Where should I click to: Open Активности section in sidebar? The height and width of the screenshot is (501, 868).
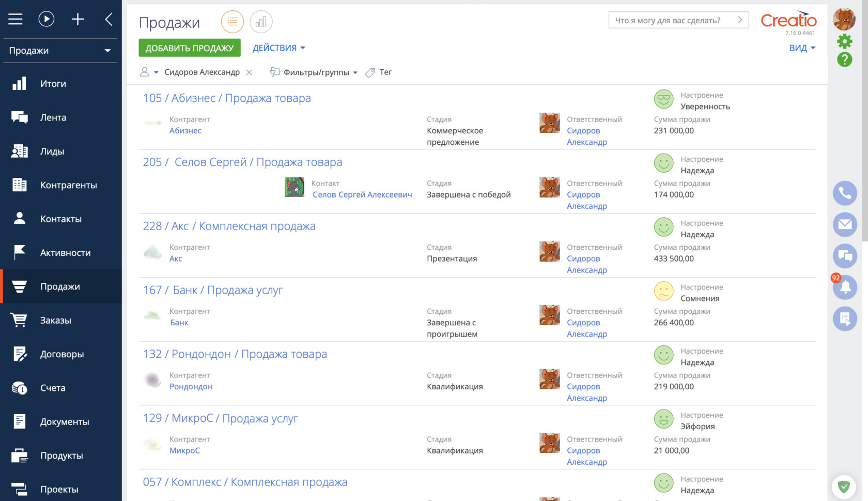[65, 253]
